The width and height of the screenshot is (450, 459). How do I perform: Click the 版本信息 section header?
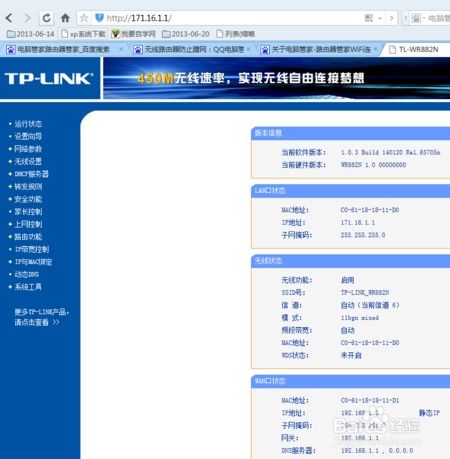pos(350,133)
